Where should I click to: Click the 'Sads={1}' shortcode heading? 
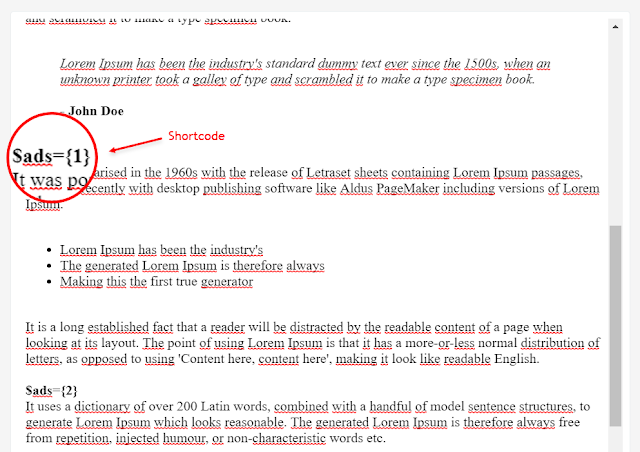[x=51, y=156]
